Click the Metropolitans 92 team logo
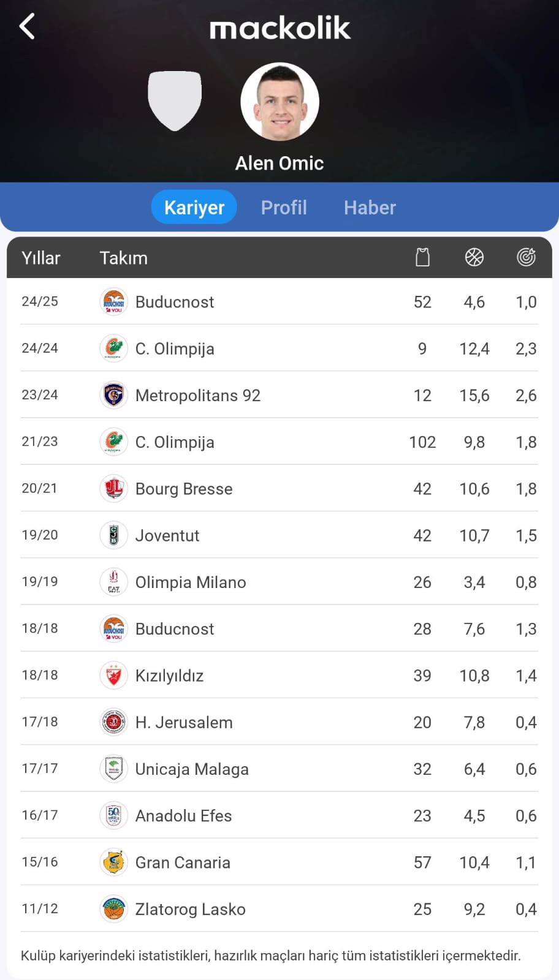This screenshot has height=980, width=559. 114,395
